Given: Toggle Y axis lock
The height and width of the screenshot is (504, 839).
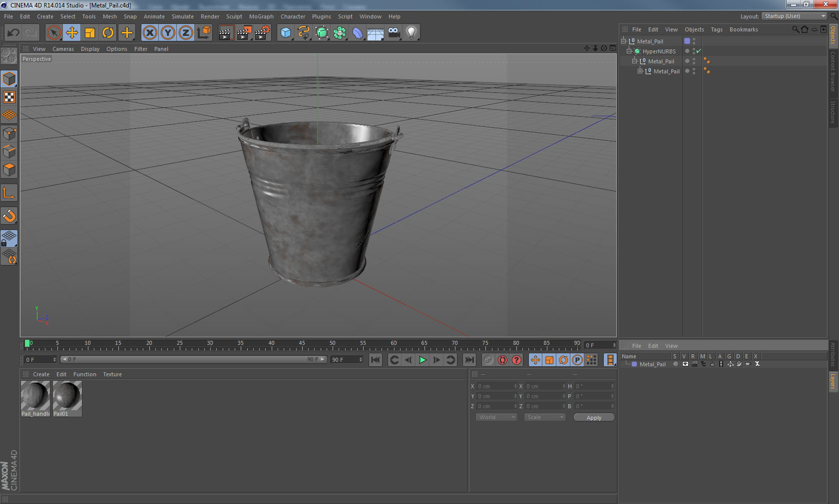Looking at the screenshot, I should 168,33.
